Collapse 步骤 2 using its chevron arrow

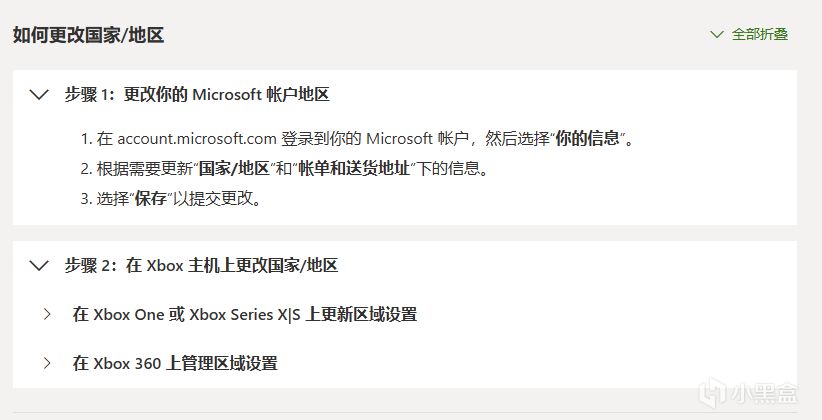click(x=39, y=265)
